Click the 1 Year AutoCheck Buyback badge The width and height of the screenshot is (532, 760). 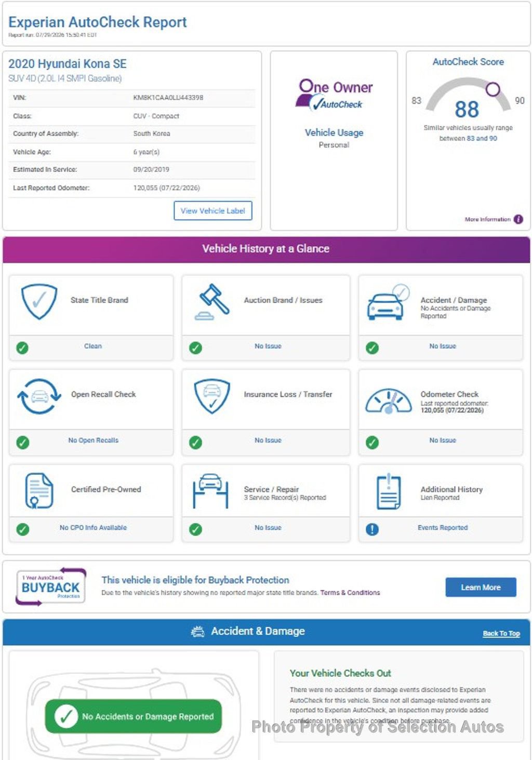(51, 587)
